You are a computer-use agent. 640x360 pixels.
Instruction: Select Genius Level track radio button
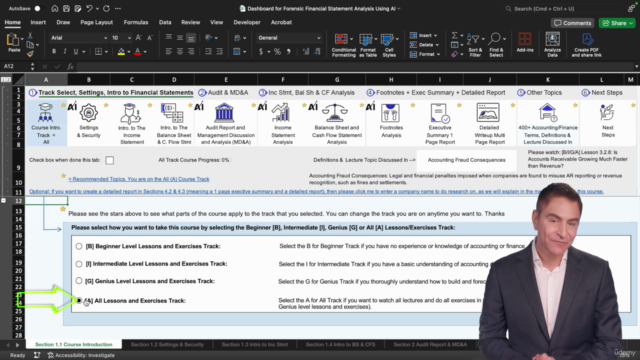(x=79, y=281)
